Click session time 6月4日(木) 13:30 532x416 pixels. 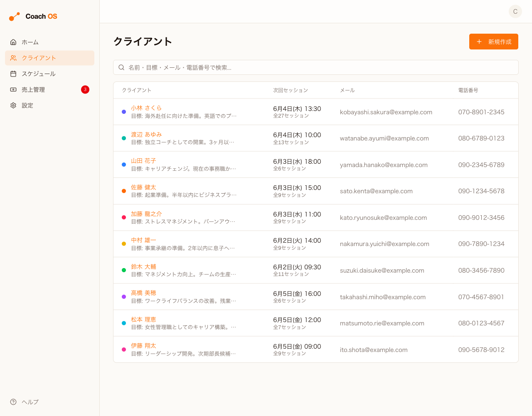tap(297, 109)
